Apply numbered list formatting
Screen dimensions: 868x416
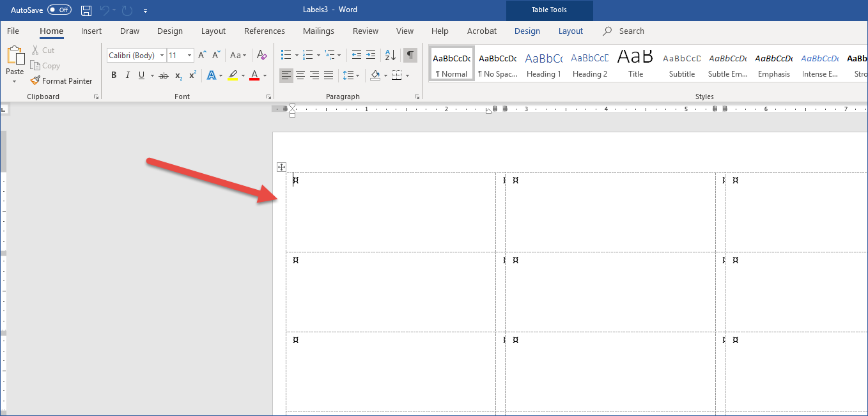[x=307, y=56]
